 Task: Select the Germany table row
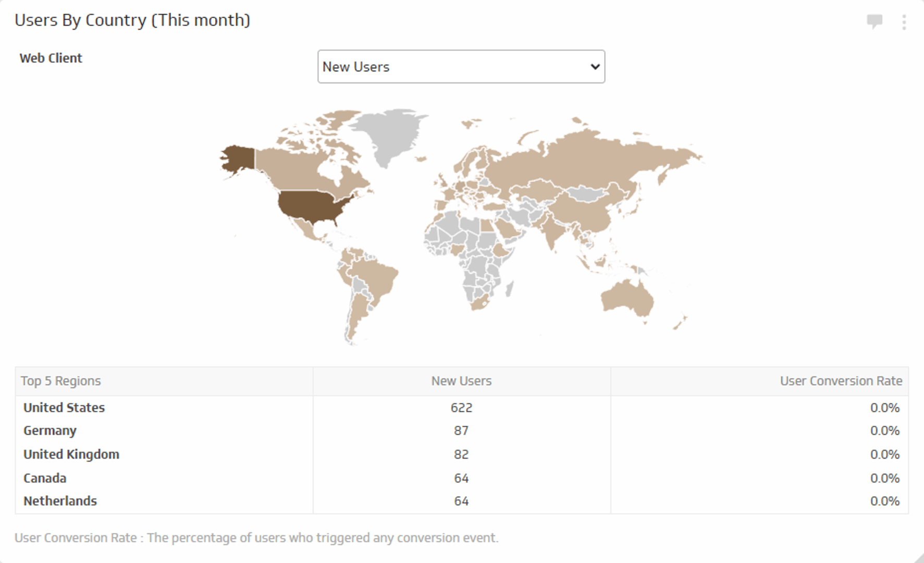50,431
